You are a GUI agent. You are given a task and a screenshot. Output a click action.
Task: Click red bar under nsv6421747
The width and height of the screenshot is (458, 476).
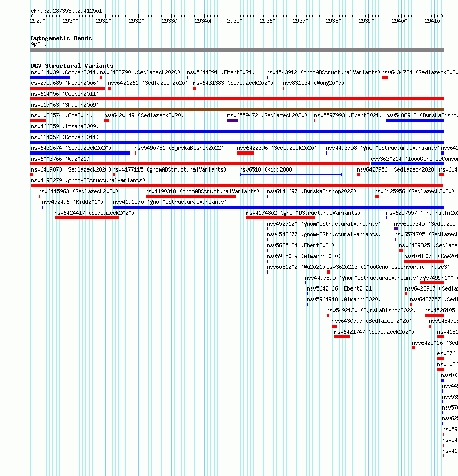tap(342, 337)
